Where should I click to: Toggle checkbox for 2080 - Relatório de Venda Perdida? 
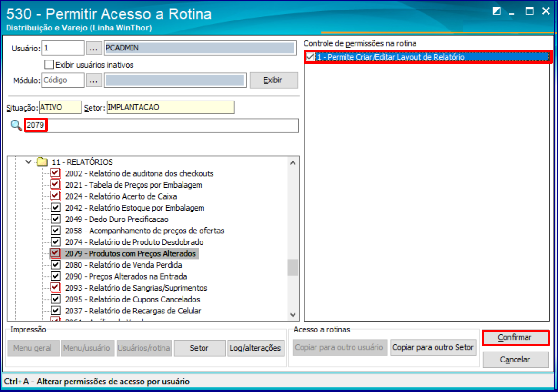pyautogui.click(x=55, y=265)
